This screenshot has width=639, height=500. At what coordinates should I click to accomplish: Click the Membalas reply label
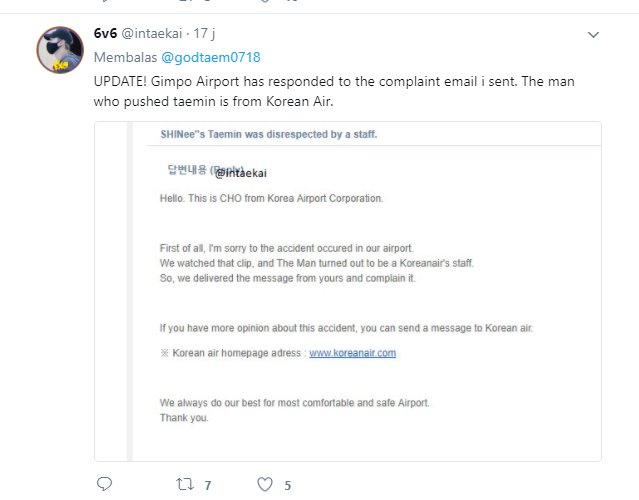[125, 57]
